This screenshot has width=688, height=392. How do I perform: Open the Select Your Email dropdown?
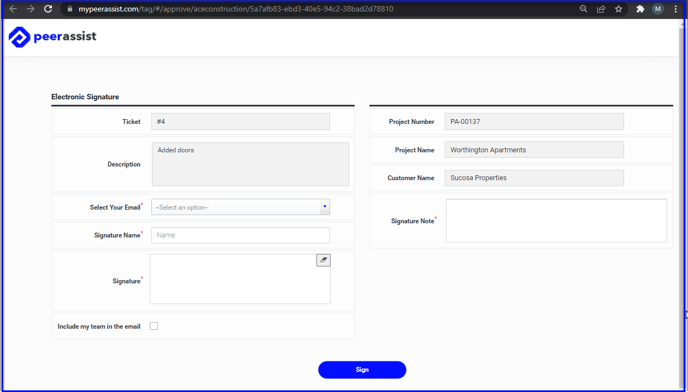coord(240,207)
